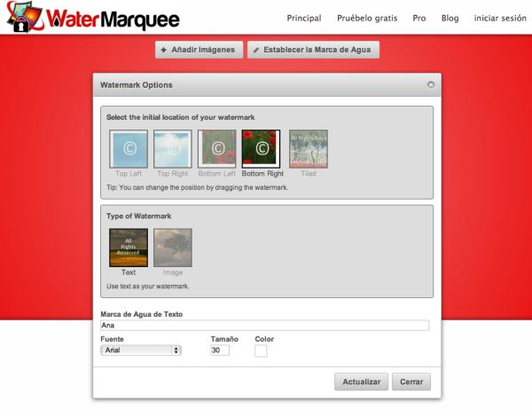This screenshot has height=410, width=532.
Task: Click Establecer la Marca de Agua
Action: 313,51
